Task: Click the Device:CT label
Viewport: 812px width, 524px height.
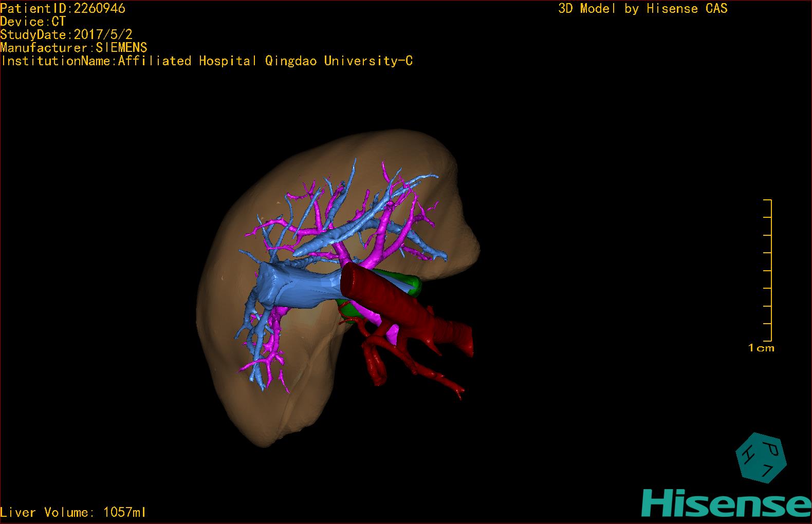Action: (33, 22)
